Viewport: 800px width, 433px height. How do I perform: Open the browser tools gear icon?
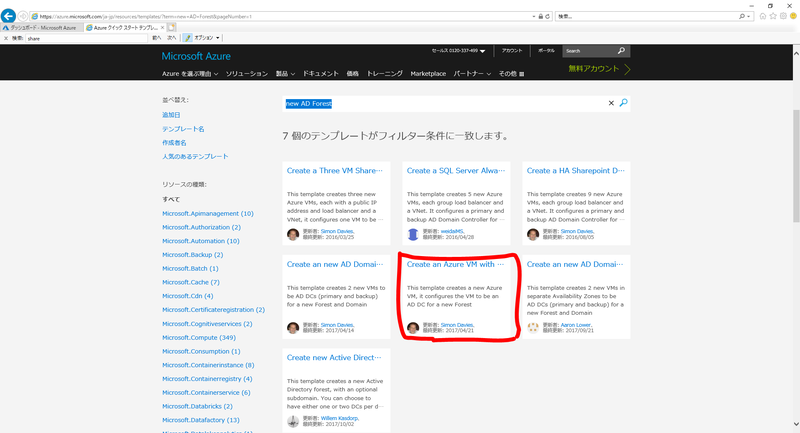(783, 16)
